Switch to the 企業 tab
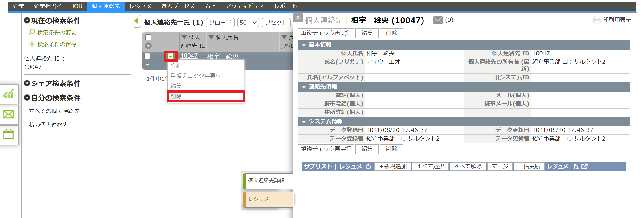 [x=19, y=6]
